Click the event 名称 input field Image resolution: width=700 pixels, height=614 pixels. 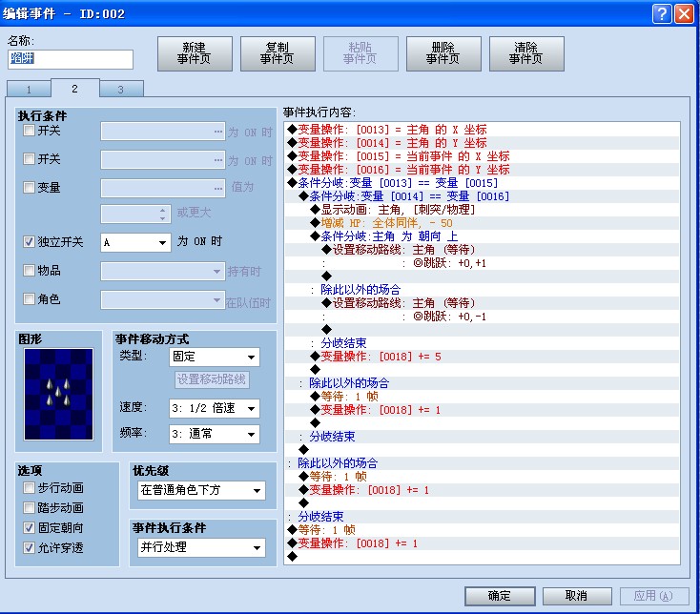71,59
